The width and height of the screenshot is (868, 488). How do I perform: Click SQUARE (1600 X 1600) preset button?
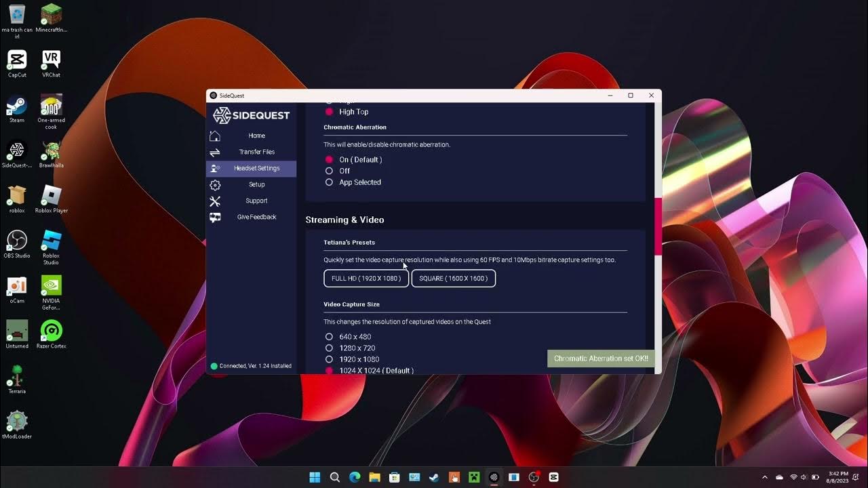coord(454,279)
